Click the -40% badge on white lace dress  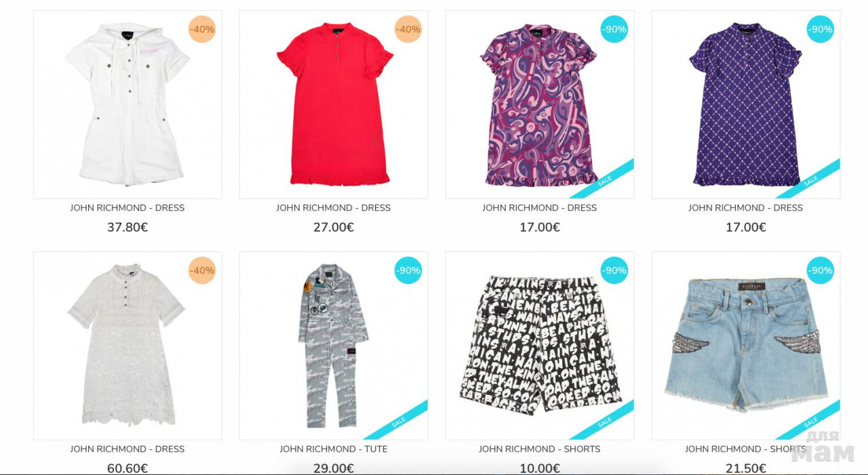pyautogui.click(x=202, y=270)
